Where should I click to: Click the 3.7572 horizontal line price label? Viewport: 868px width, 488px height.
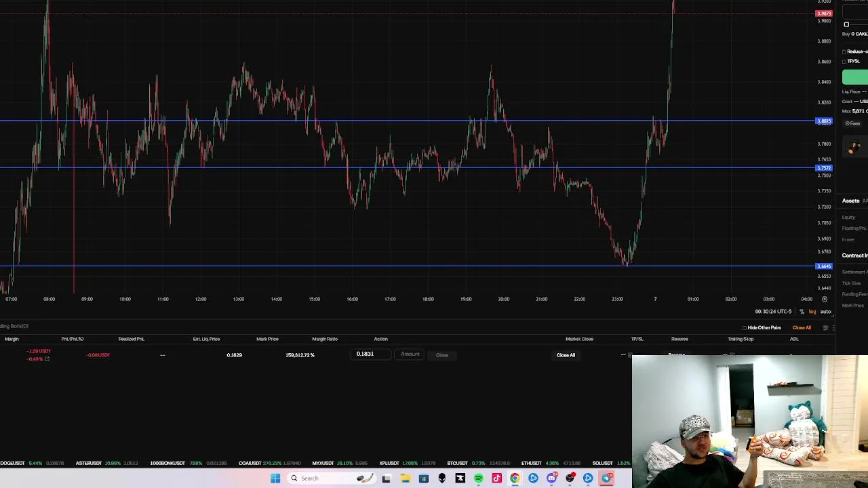(823, 168)
